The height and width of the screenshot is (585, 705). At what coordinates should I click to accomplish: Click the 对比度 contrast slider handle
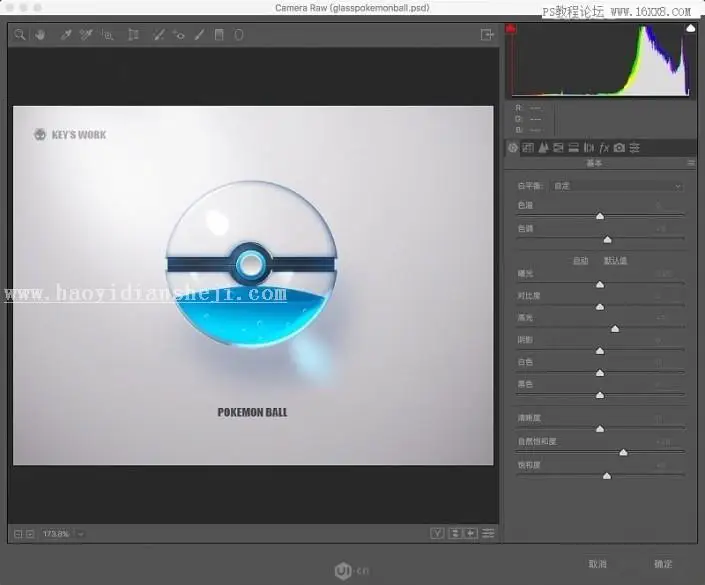pyautogui.click(x=600, y=307)
